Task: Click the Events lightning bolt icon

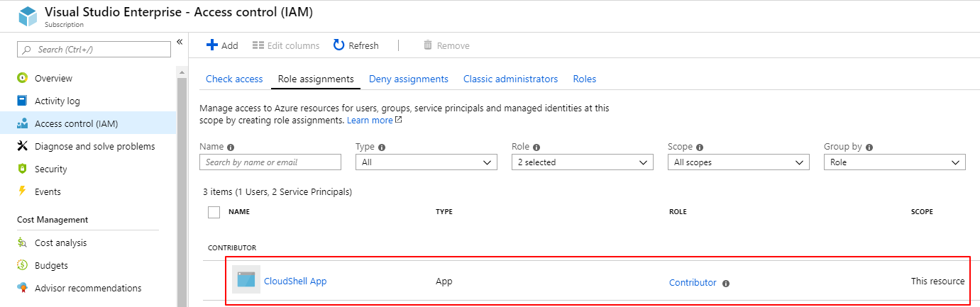Action: click(22, 191)
